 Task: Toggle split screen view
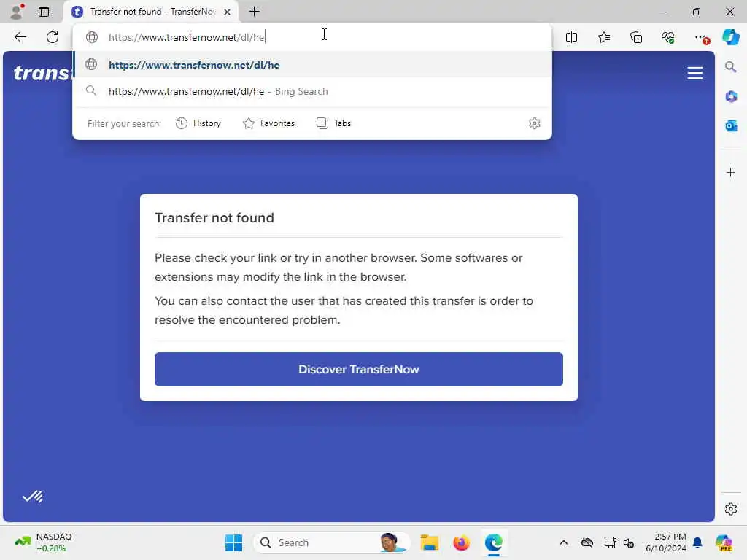571,37
